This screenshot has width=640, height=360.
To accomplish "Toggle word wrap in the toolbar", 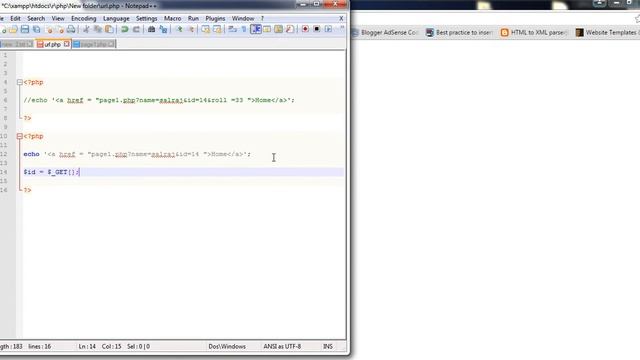I will (x=232, y=29).
